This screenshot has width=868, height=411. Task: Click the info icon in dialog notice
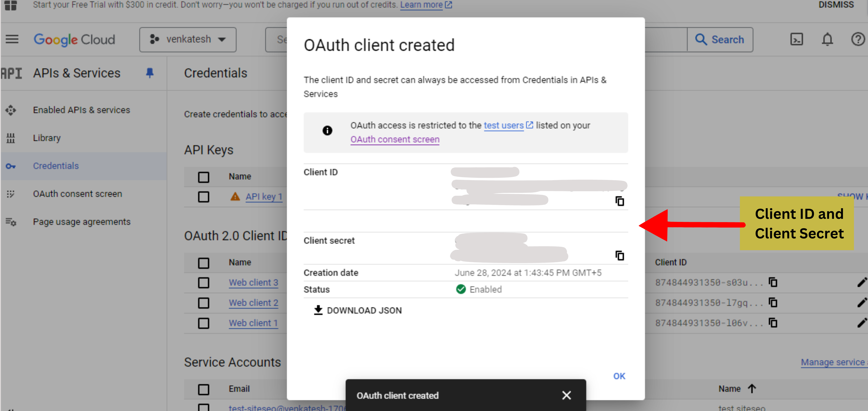point(327,130)
